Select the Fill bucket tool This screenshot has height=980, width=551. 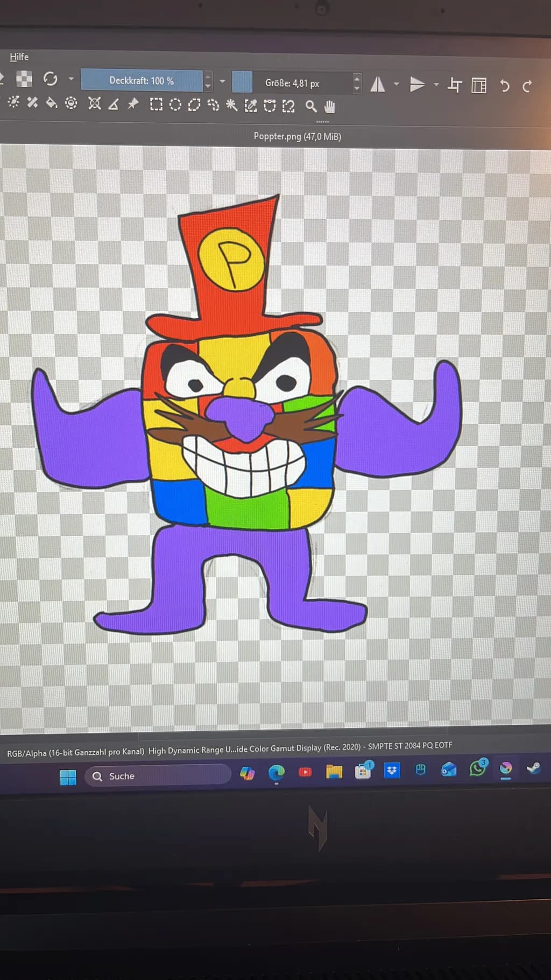pyautogui.click(x=52, y=102)
